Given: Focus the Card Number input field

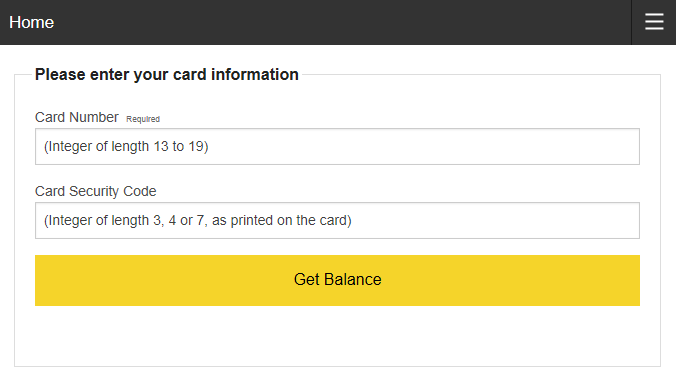Looking at the screenshot, I should 337,146.
